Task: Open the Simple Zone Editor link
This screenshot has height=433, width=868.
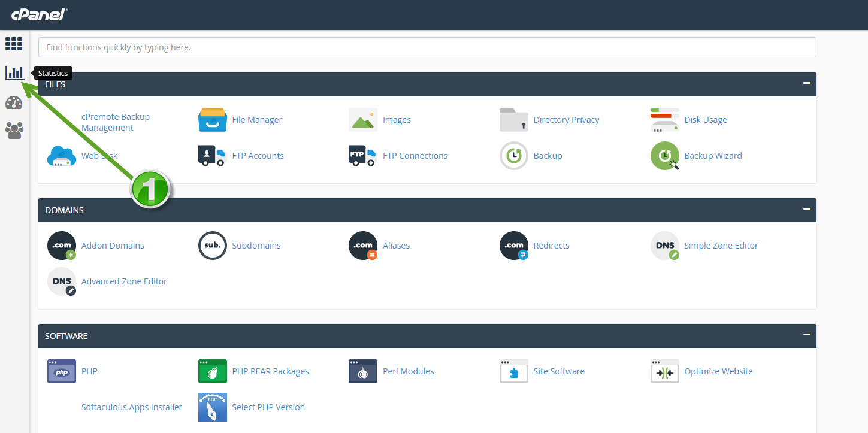Action: tap(721, 246)
